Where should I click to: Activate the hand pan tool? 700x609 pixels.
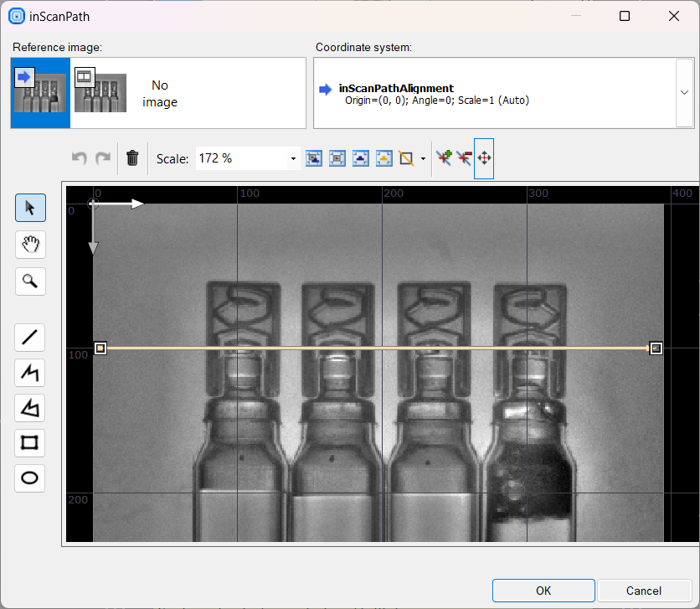[x=30, y=245]
